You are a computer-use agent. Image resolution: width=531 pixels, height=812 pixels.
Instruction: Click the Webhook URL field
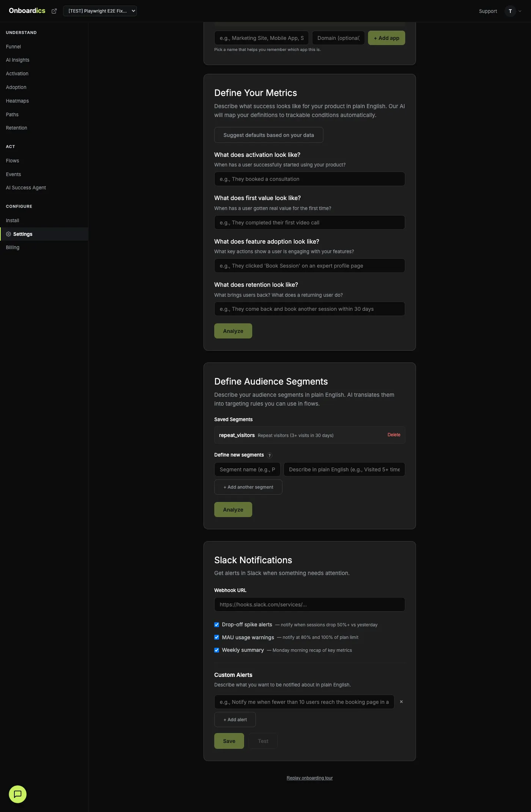click(309, 605)
